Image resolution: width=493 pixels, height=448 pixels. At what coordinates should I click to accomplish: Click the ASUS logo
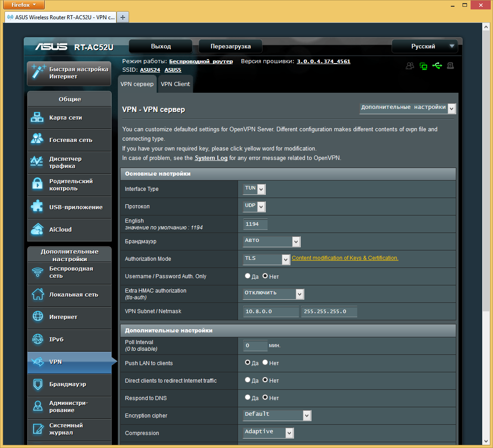click(51, 47)
